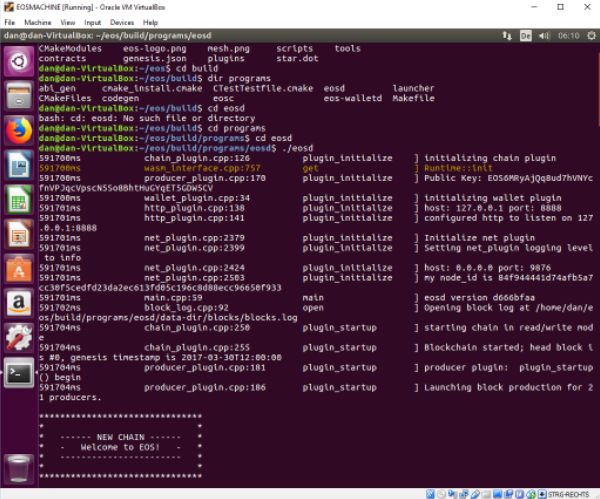
Task: Click the VirtualBox optical disk status icon
Action: click(x=442, y=494)
